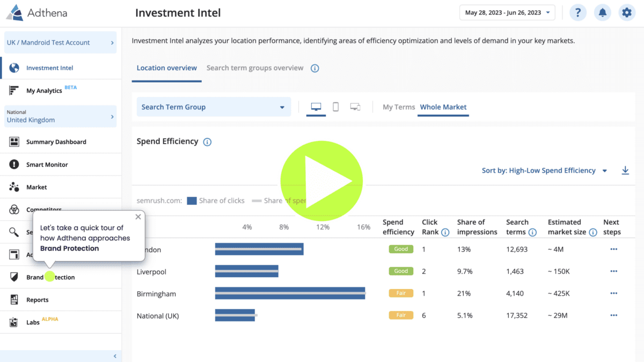Select the mobile device icon
Viewport: 644px width, 362px height.
335,107
